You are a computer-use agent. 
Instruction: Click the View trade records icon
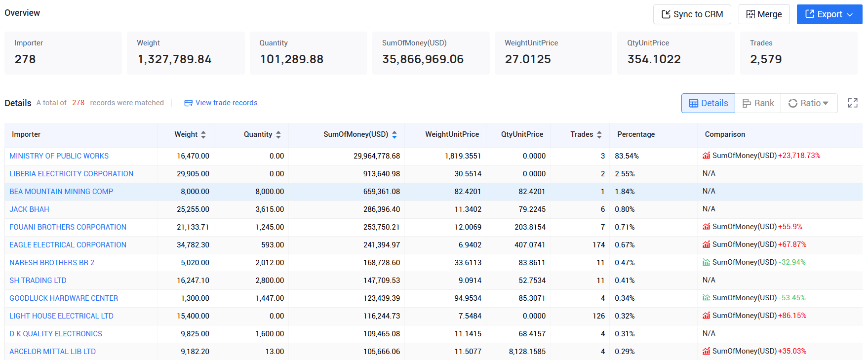pos(188,103)
